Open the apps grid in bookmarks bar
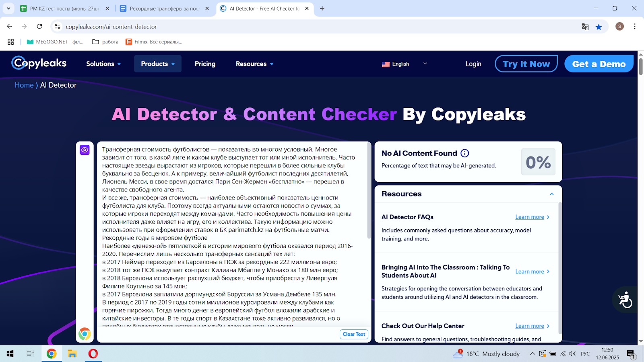Screen dimensions: 644x362 click(x=11, y=42)
